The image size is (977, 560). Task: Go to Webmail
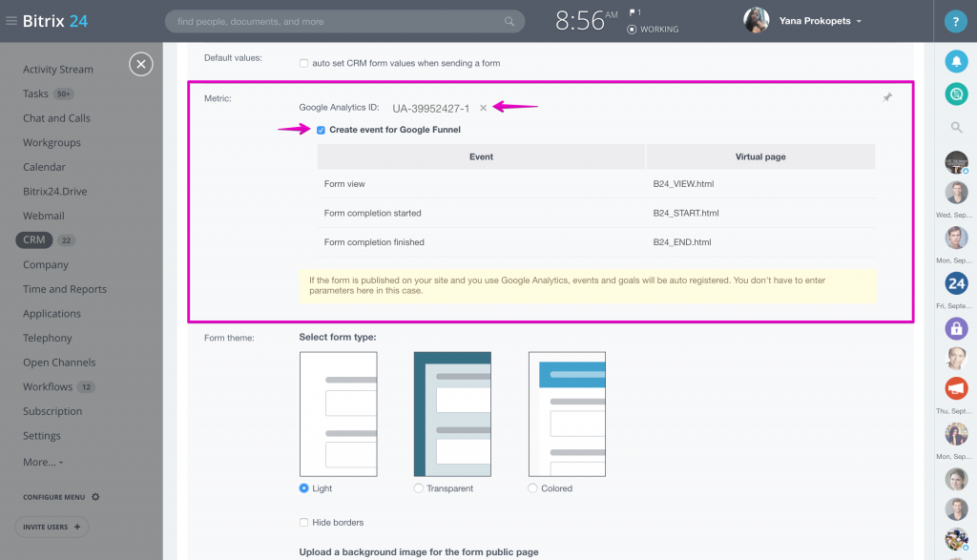[x=44, y=216]
